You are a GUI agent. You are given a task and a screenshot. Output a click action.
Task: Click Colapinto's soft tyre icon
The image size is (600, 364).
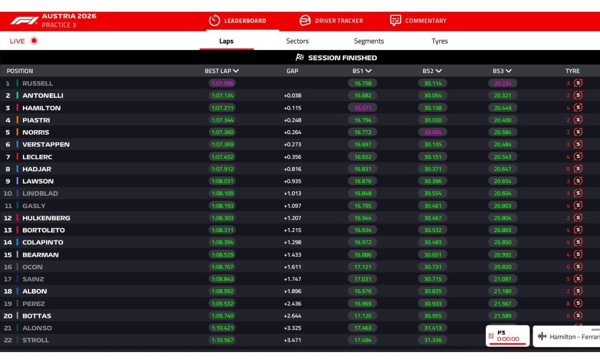pyautogui.click(x=578, y=242)
